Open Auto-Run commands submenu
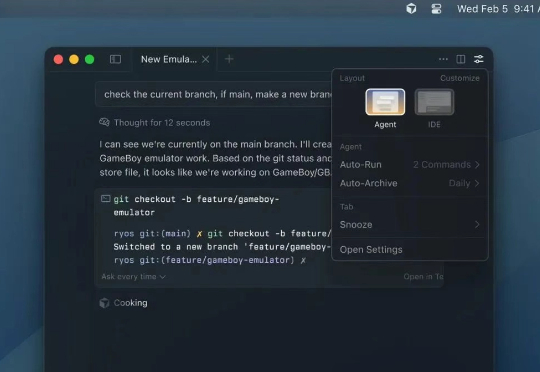 coord(409,165)
